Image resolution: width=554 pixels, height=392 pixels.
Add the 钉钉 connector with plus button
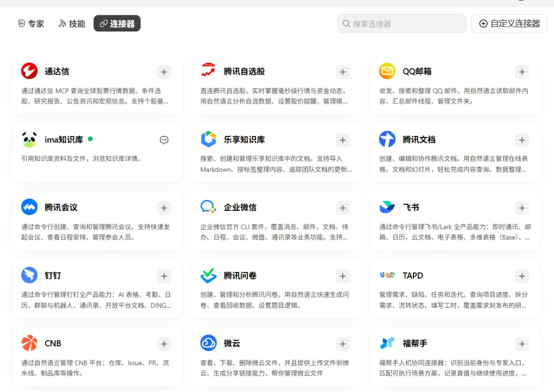[x=164, y=276]
